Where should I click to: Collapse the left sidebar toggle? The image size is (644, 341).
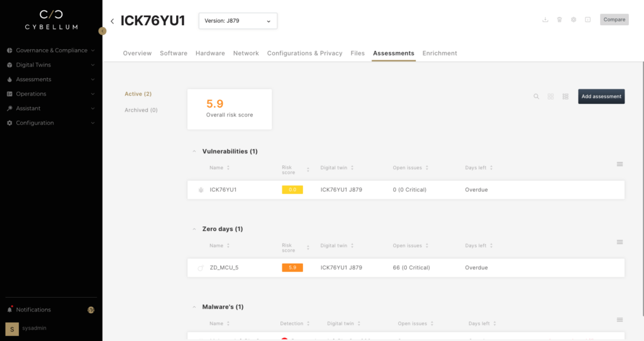(x=103, y=31)
